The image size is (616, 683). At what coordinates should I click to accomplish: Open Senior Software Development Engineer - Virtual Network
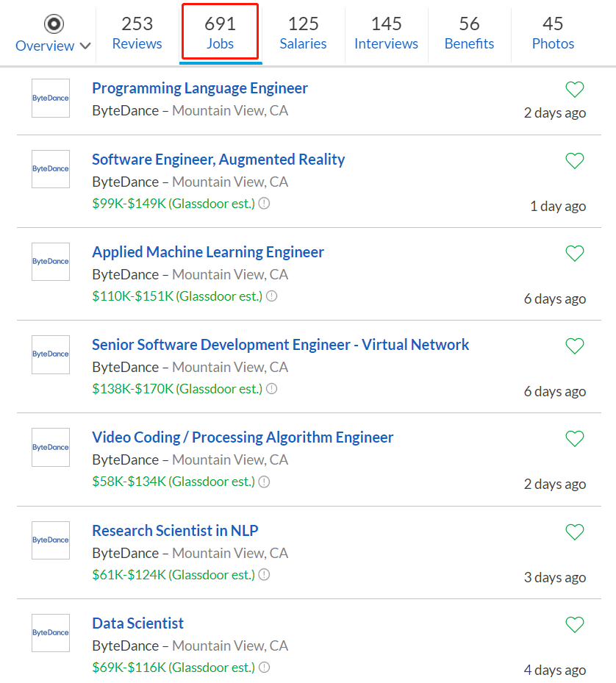click(x=281, y=345)
